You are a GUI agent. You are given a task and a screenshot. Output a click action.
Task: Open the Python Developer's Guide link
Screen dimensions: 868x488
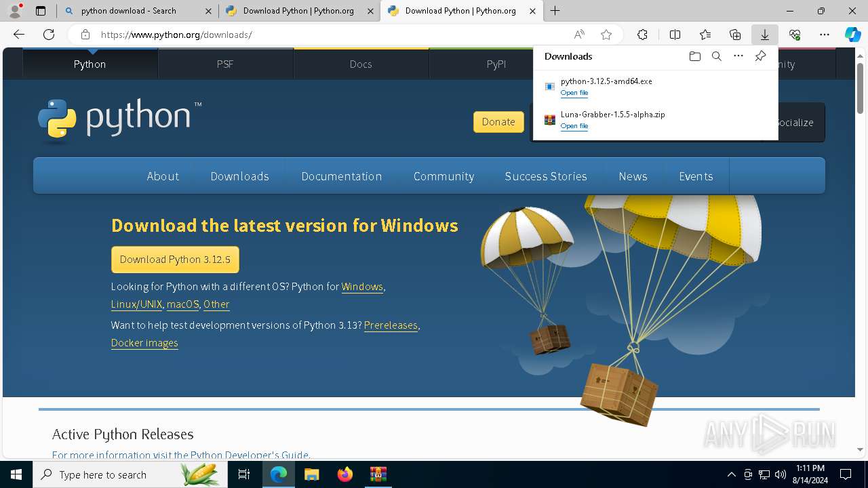point(250,455)
